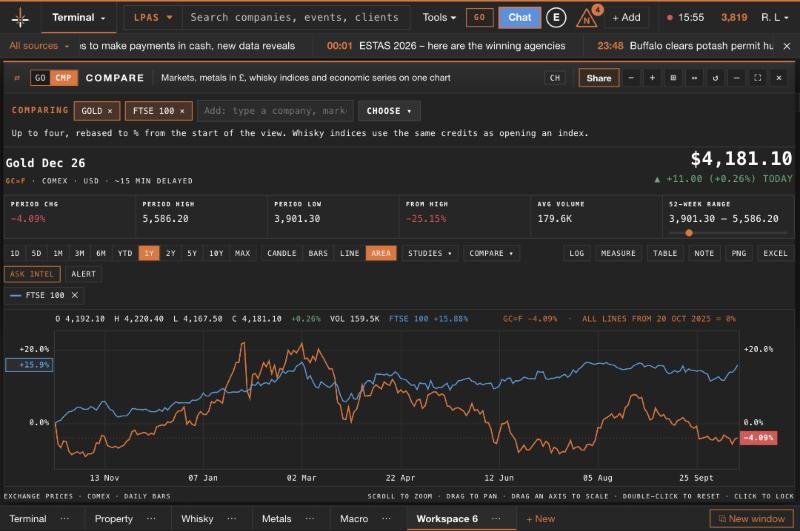The image size is (800, 531).
Task: Open the Chat button
Action: coord(519,18)
